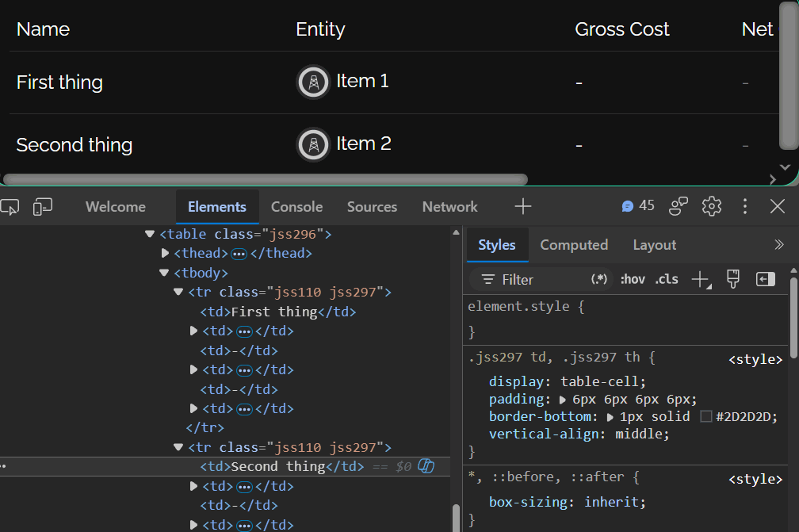The image size is (799, 532).
Task: Expand the padding shorthand triangle
Action: (x=563, y=400)
